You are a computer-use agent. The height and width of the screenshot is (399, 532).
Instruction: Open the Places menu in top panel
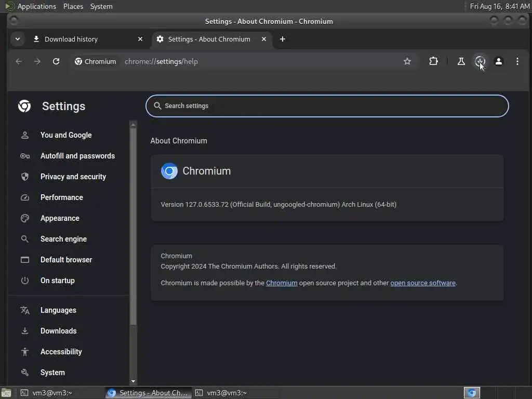pyautogui.click(x=73, y=6)
